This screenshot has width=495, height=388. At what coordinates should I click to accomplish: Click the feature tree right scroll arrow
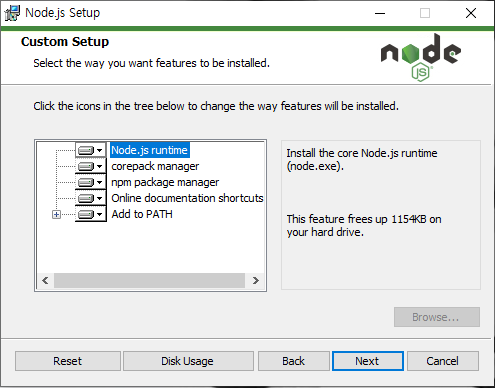(256, 281)
